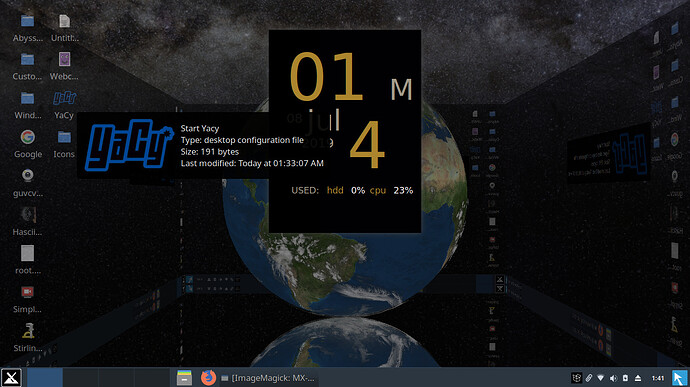Click the blue cursor icon at panel end
This screenshot has height=387, width=690.
pyautogui.click(x=679, y=378)
